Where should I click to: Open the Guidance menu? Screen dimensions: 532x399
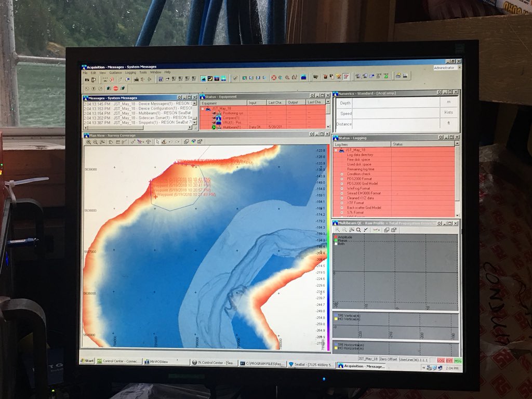point(115,73)
